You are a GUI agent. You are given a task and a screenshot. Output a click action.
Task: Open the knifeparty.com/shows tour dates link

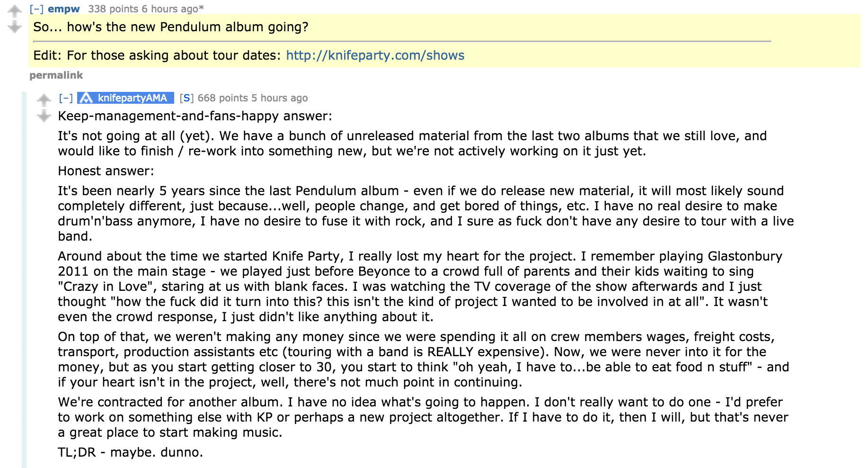[375, 55]
